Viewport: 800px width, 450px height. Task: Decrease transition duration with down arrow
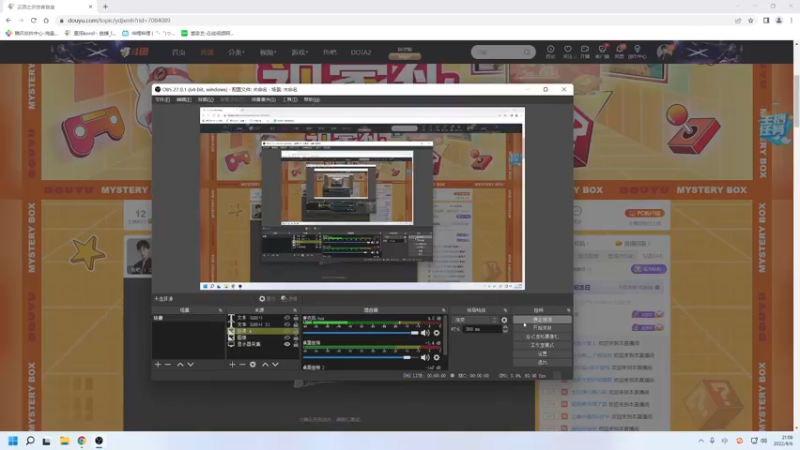[505, 332]
